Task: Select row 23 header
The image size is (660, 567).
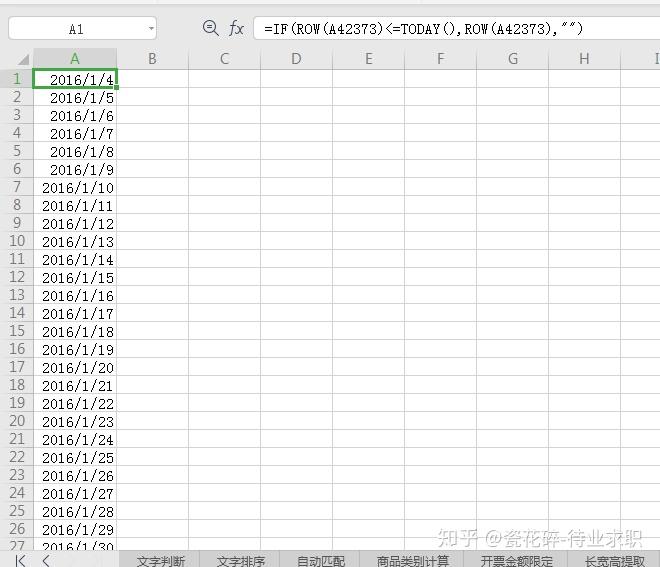Action: pyautogui.click(x=17, y=475)
